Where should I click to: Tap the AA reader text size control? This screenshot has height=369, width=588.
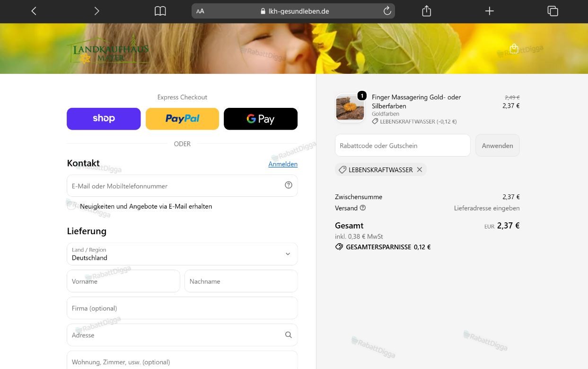pyautogui.click(x=200, y=11)
